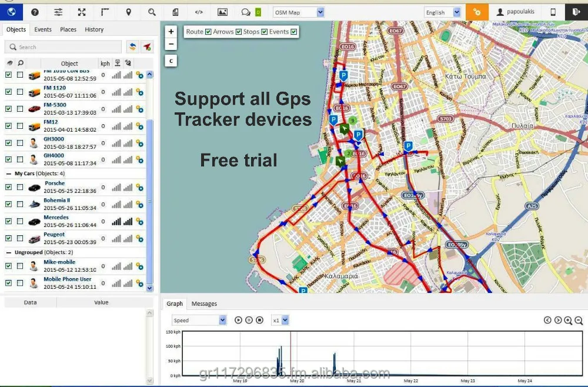Select the image gallery toolbar icon
Screen dimensions: 588x387
(222, 12)
